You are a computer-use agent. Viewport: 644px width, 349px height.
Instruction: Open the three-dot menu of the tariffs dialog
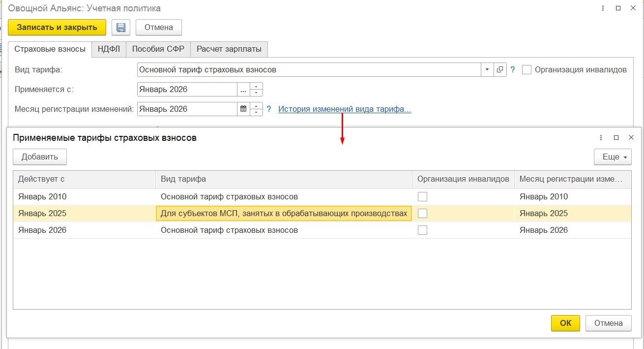click(601, 138)
